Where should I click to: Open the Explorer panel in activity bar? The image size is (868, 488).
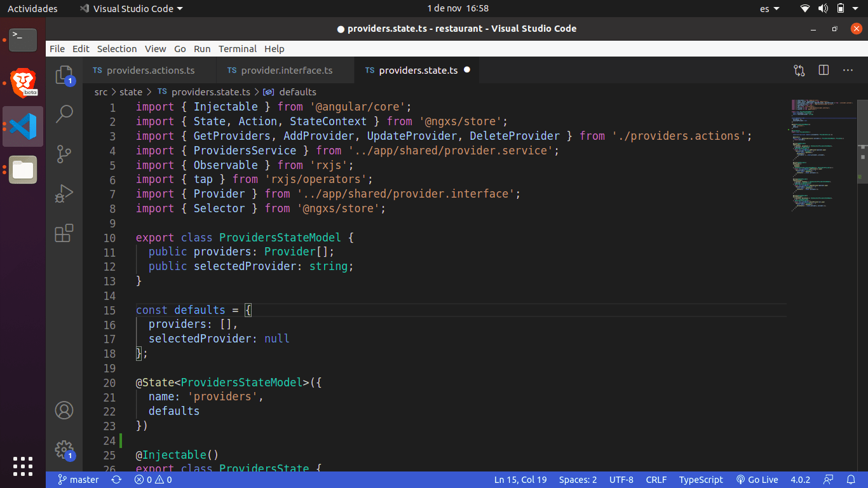click(64, 76)
